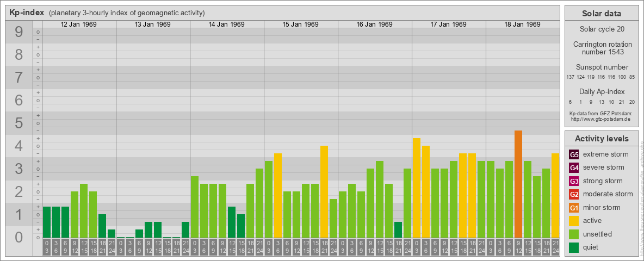Click the G5 extreme storm legend icon

click(x=574, y=155)
